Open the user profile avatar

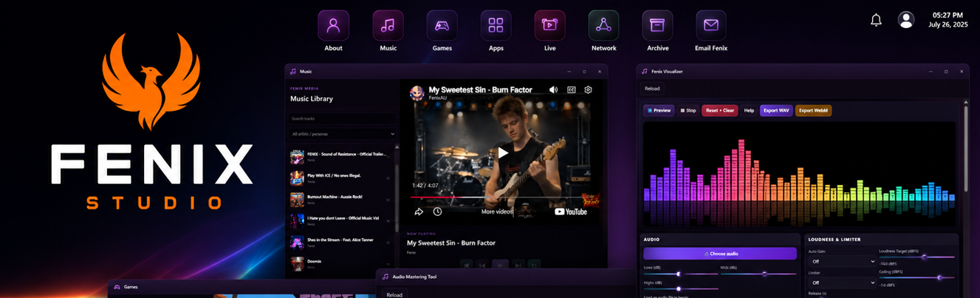pos(906,20)
